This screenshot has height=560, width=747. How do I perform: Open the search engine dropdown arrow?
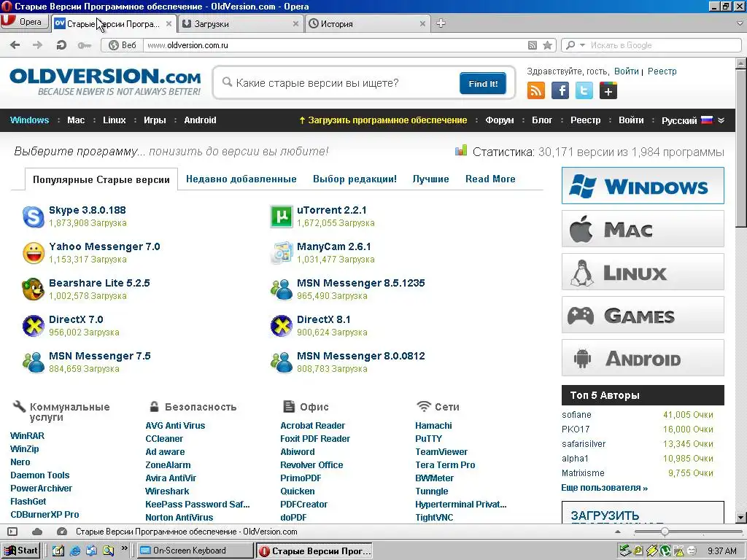(x=582, y=45)
